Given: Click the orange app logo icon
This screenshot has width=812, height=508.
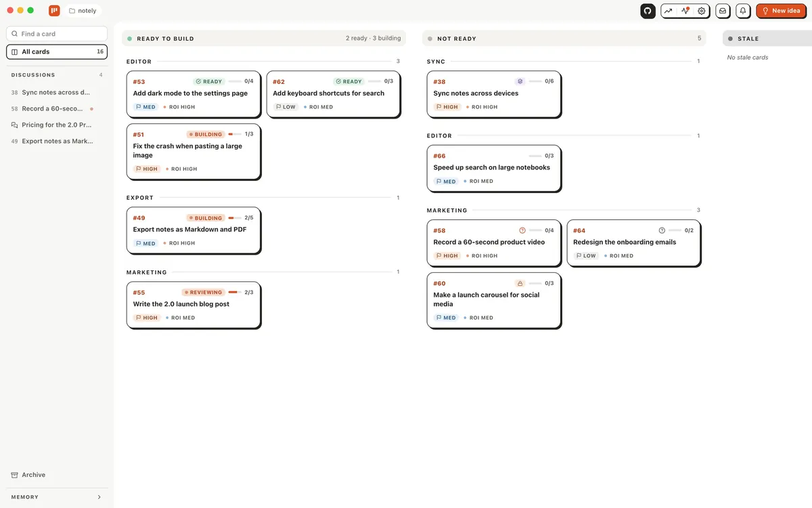Looking at the screenshot, I should point(54,11).
